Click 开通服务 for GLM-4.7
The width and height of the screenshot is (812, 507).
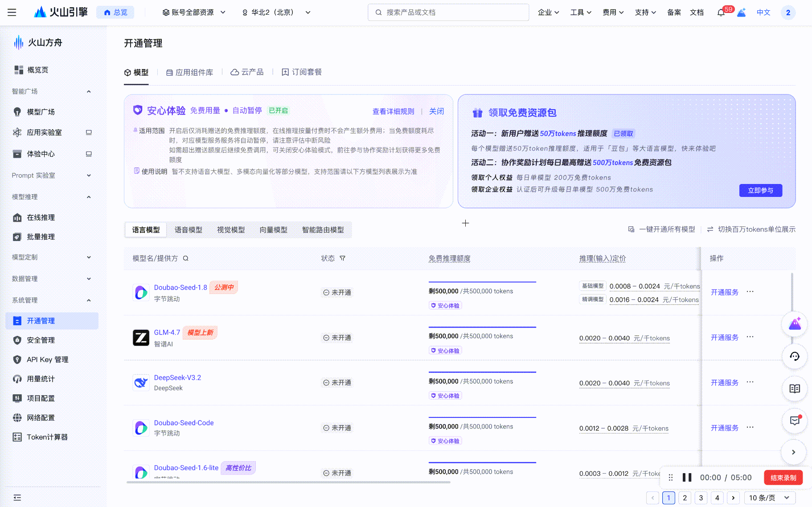(x=724, y=338)
